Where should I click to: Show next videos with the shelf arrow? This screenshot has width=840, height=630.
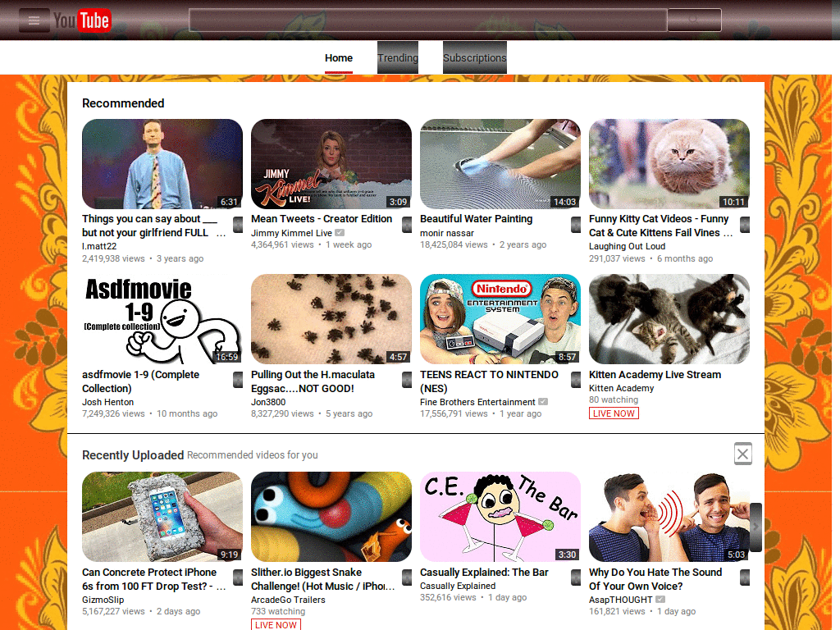[x=756, y=527]
